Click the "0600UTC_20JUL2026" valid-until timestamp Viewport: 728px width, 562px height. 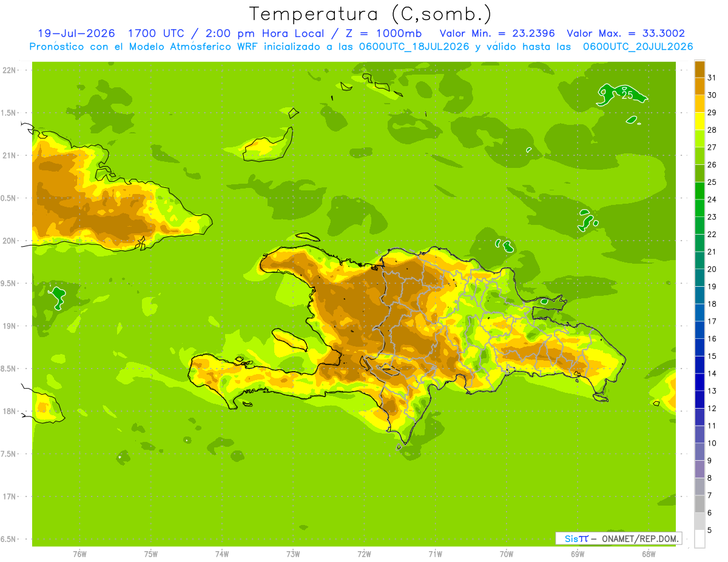click(x=638, y=47)
